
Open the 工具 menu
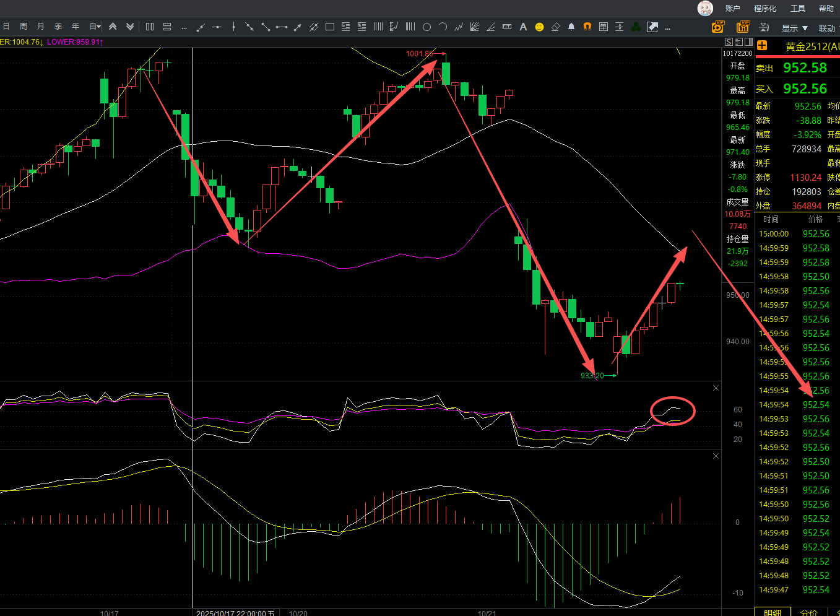point(798,8)
